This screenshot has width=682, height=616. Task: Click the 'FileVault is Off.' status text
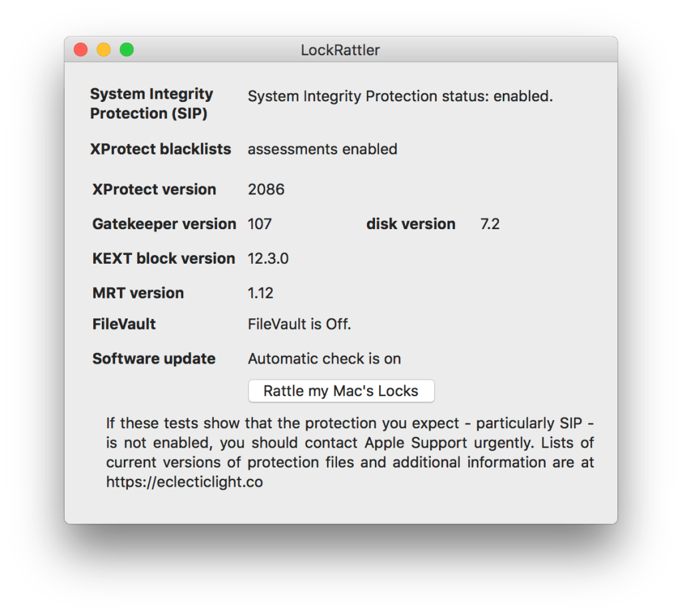(299, 324)
